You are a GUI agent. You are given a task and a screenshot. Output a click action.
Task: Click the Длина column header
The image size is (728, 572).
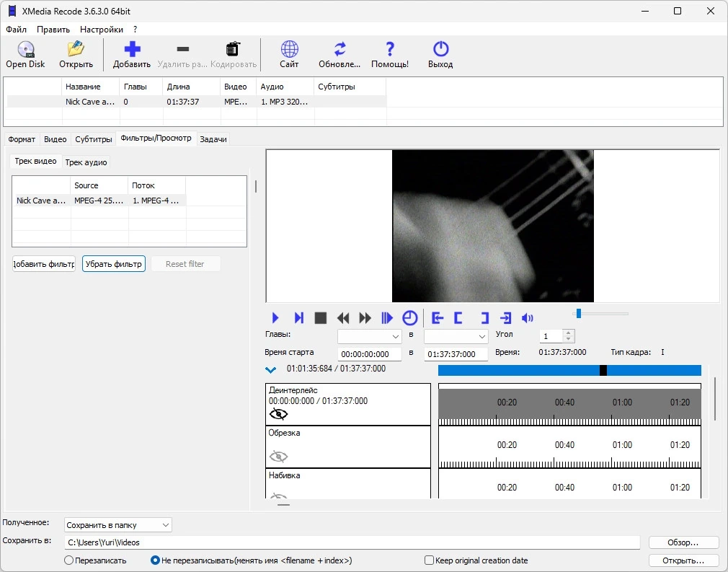(x=191, y=87)
